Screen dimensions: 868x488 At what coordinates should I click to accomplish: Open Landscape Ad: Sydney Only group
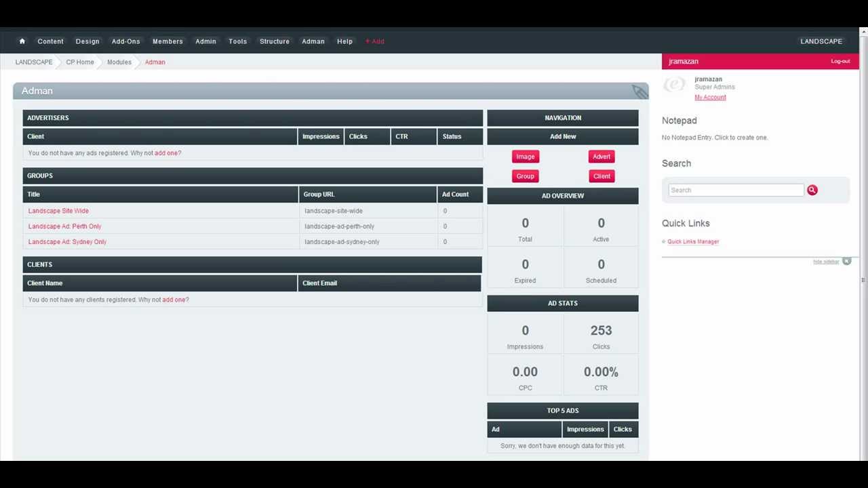[x=67, y=242]
